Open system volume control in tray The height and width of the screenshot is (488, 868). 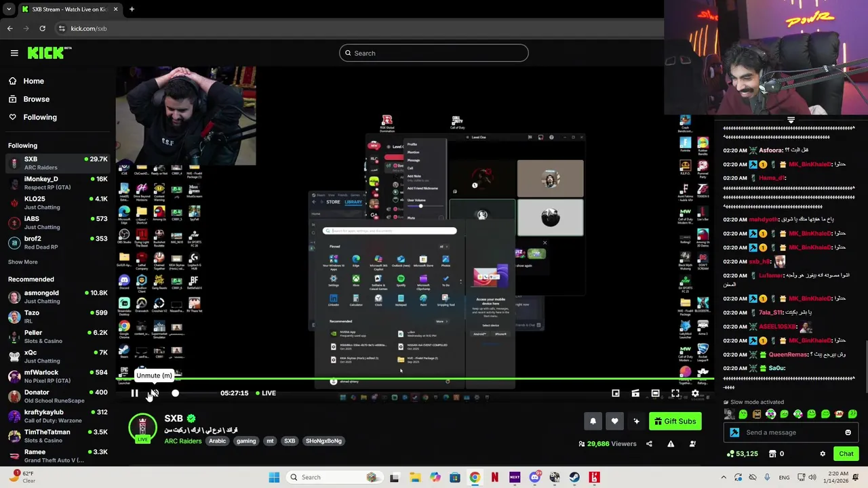[x=814, y=477]
